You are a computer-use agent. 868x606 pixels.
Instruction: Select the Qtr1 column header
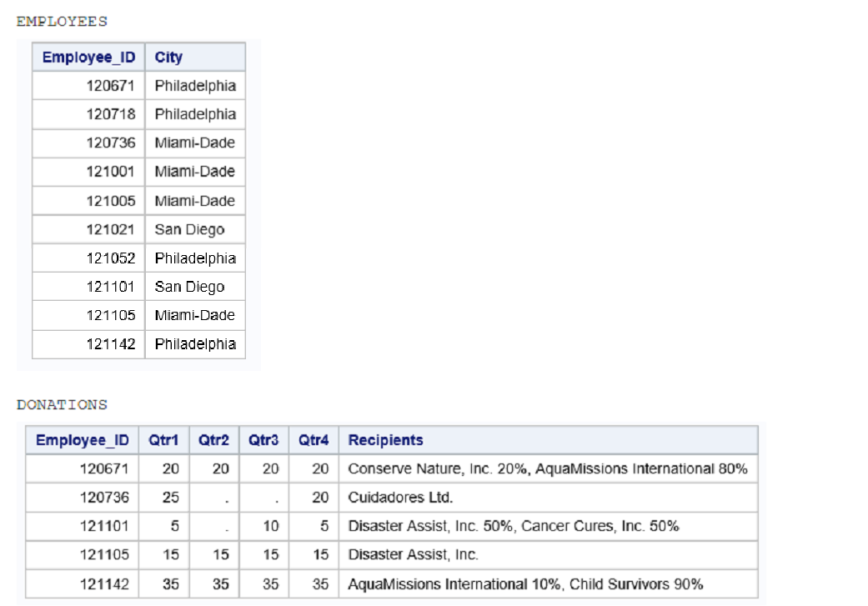point(163,440)
